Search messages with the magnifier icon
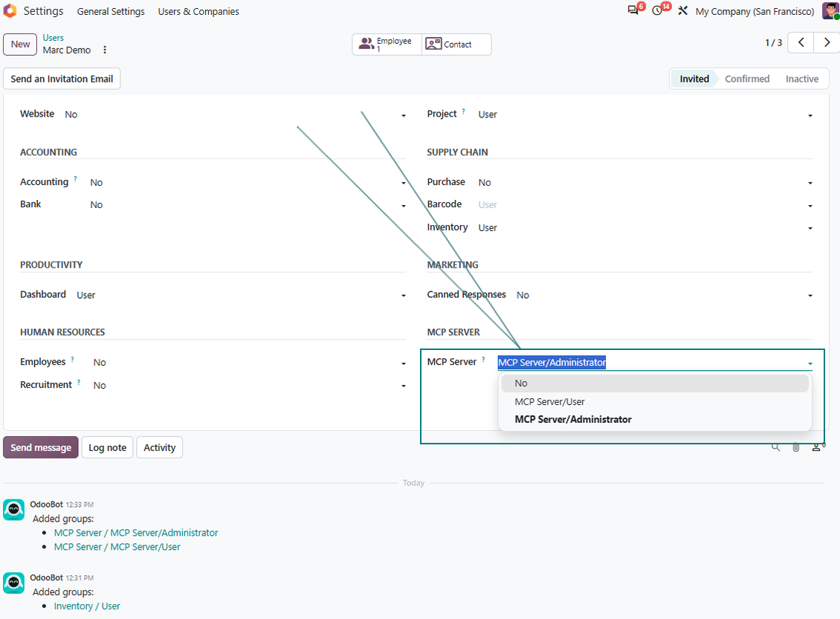 pos(775,447)
